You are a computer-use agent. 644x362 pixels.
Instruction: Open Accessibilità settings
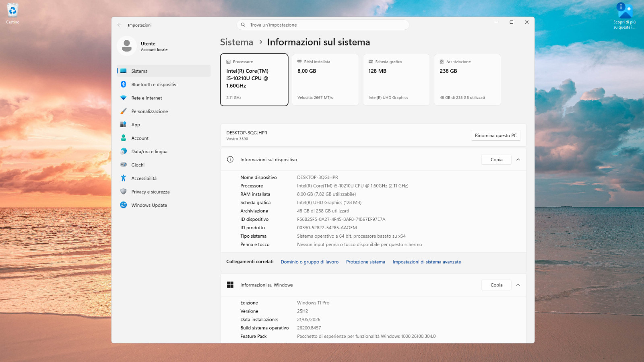(x=164, y=178)
